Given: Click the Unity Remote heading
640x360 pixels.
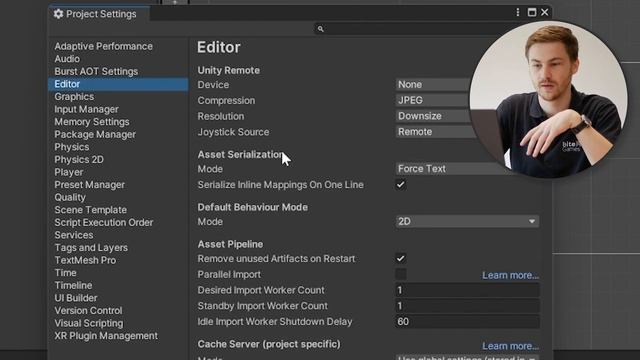Looking at the screenshot, I should tap(229, 70).
